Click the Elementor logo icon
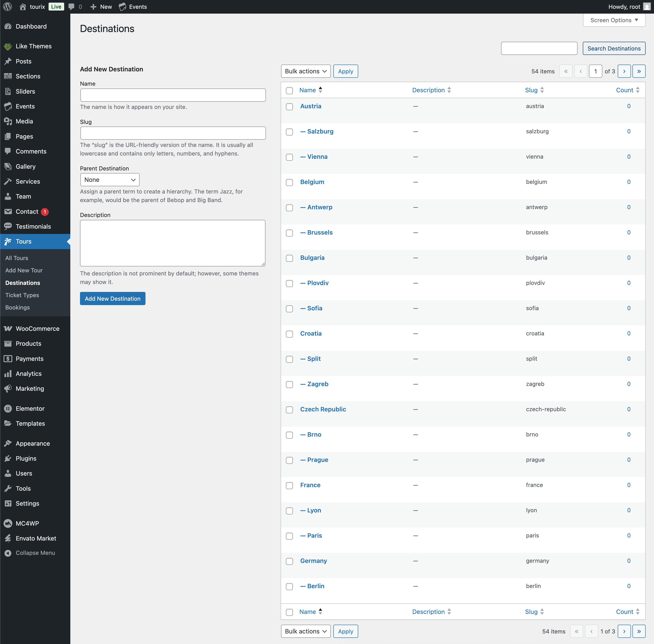 coord(8,409)
